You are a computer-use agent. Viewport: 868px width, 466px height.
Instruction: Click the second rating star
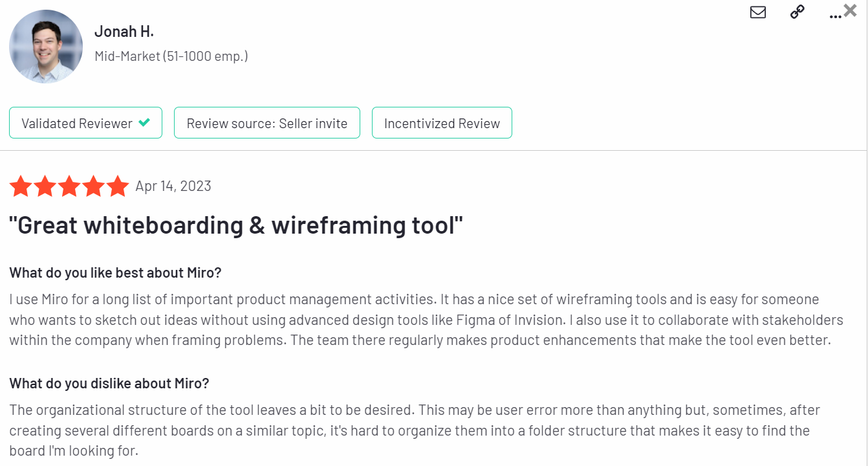[45, 186]
